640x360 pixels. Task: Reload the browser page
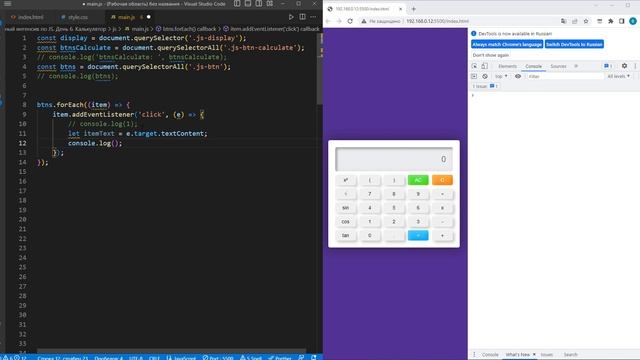coord(350,21)
